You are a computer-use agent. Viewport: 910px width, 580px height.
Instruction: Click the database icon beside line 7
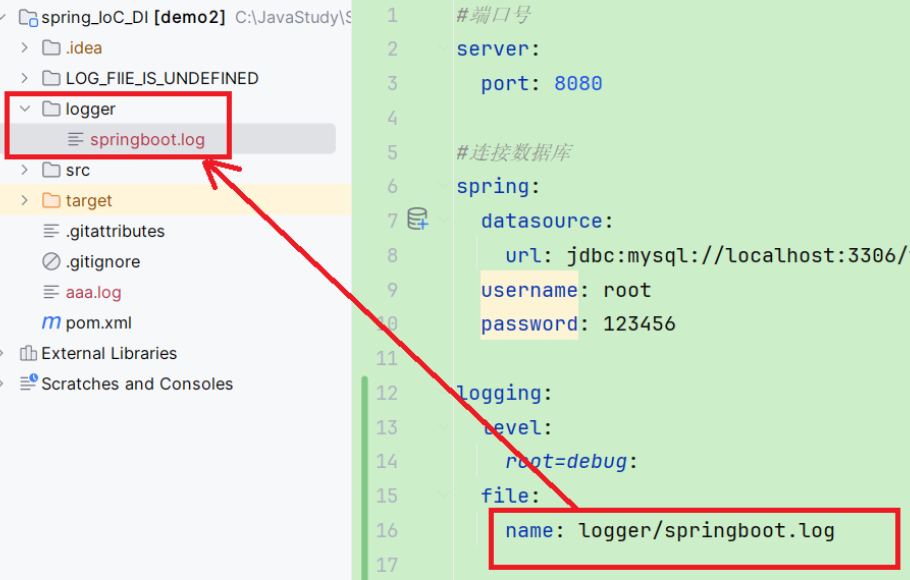(x=419, y=219)
